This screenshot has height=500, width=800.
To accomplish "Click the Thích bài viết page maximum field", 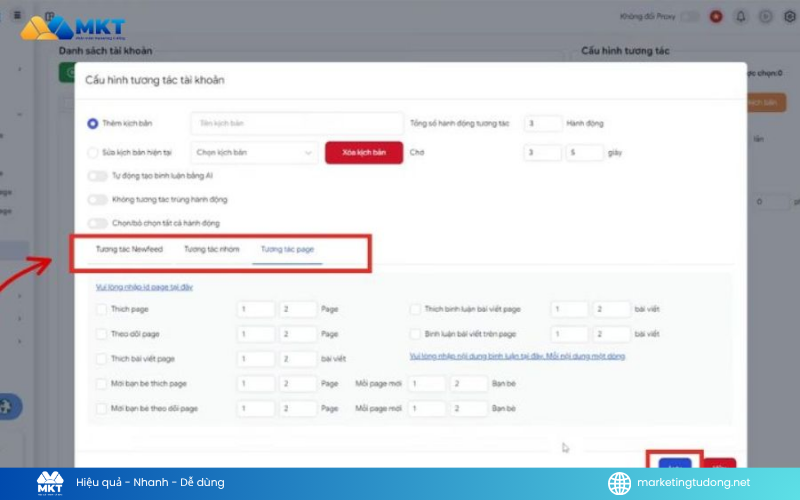I will [x=298, y=359].
